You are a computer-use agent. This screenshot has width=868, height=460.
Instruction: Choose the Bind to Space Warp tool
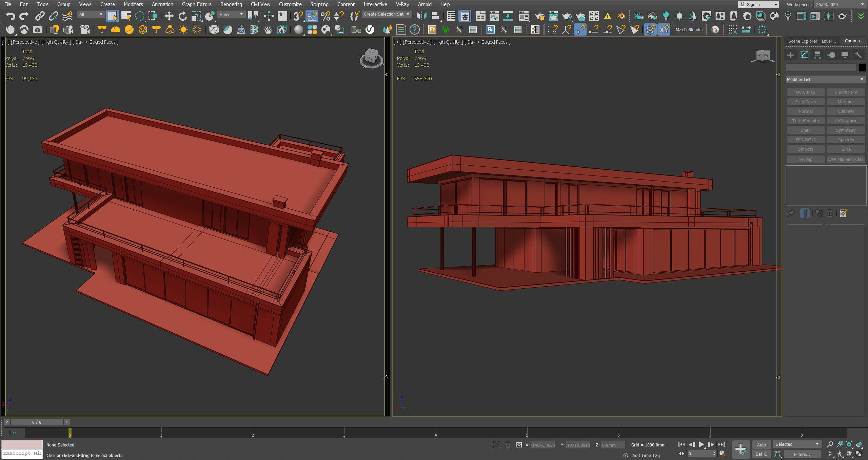point(67,16)
